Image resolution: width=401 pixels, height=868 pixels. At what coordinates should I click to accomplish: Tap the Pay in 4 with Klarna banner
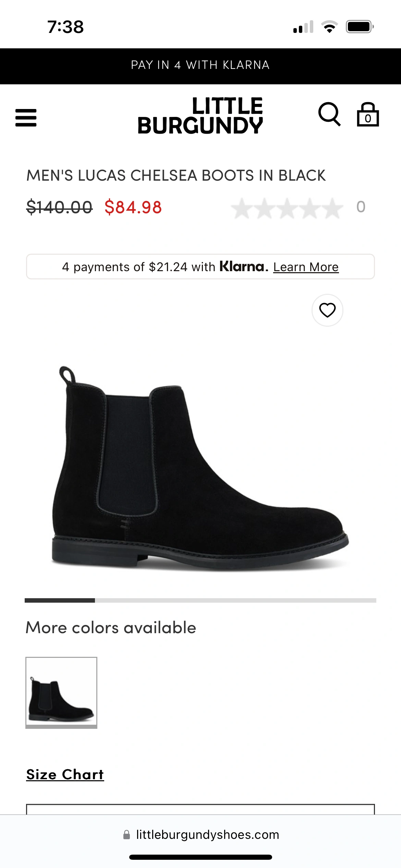pos(200,65)
